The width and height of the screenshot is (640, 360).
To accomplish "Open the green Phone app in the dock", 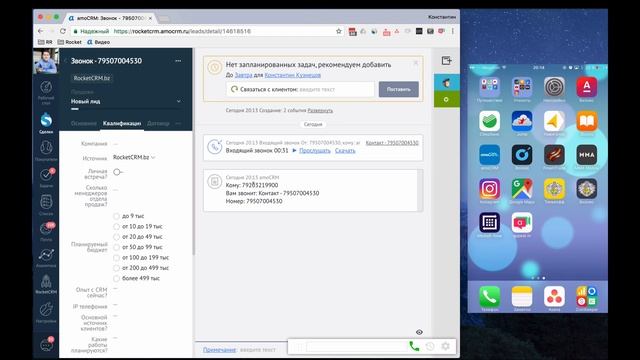I will [x=489, y=296].
